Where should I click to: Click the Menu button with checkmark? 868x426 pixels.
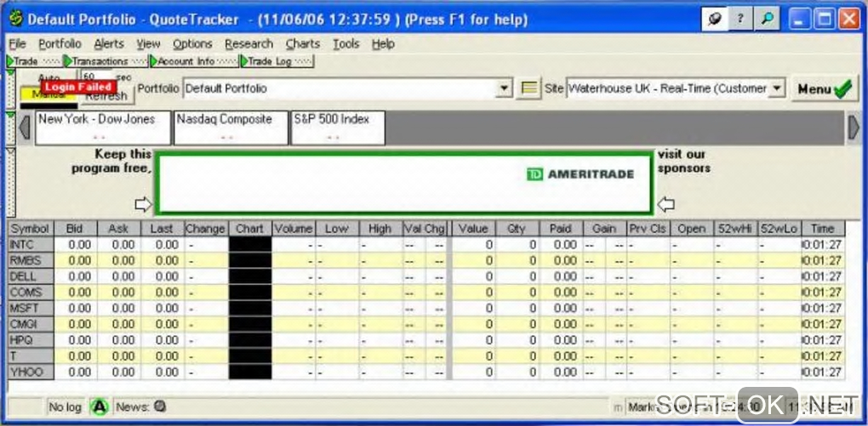pyautogui.click(x=825, y=89)
